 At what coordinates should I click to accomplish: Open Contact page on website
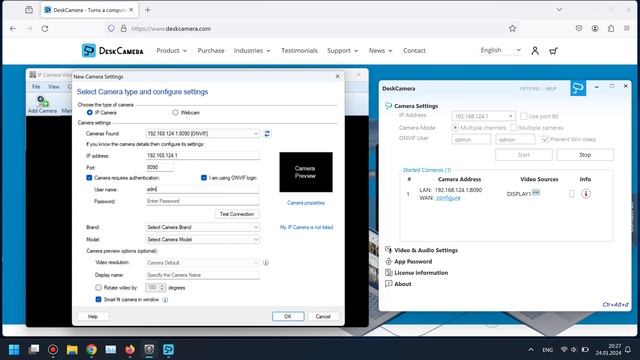[414, 51]
